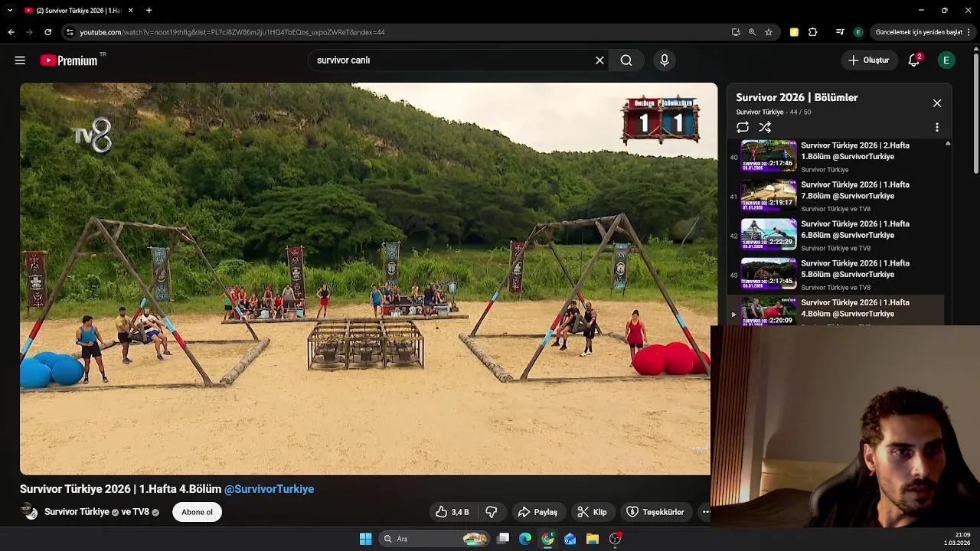Close the Survivor 2026 playlist panel
980x551 pixels.
pyautogui.click(x=936, y=103)
